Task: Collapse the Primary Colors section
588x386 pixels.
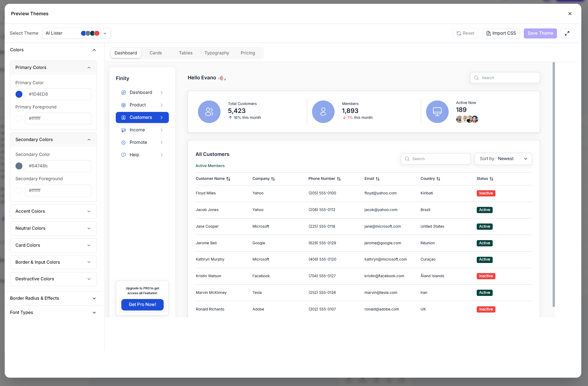Action: (89, 67)
